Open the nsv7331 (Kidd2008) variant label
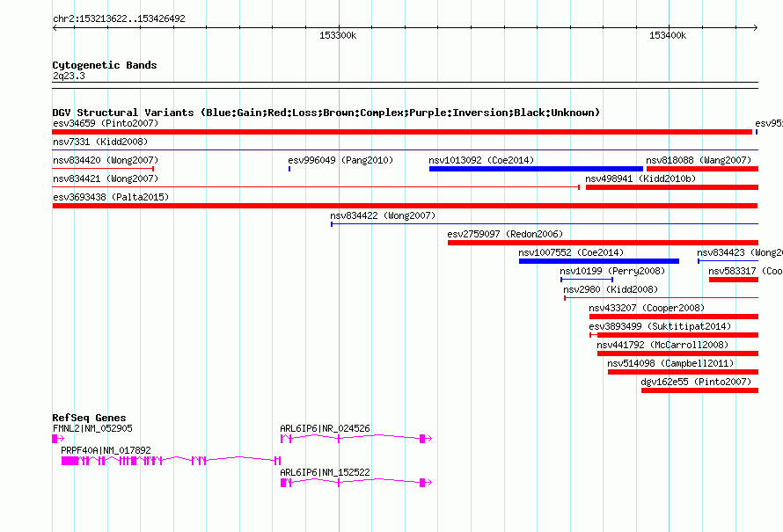This screenshot has height=532, width=783. pos(100,142)
